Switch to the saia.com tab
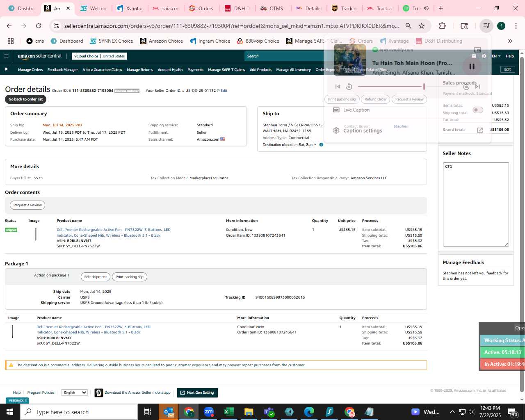 (x=166, y=8)
